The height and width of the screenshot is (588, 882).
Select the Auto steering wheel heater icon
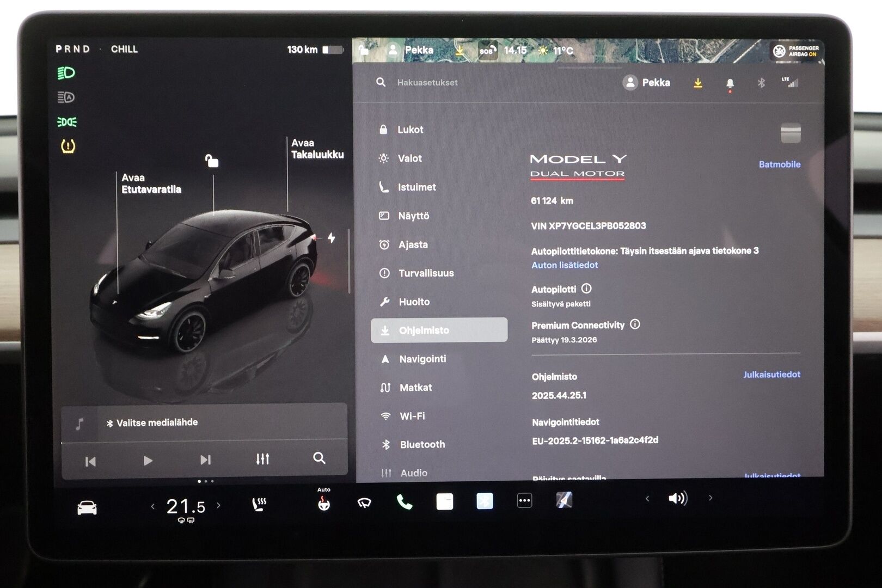tap(324, 505)
